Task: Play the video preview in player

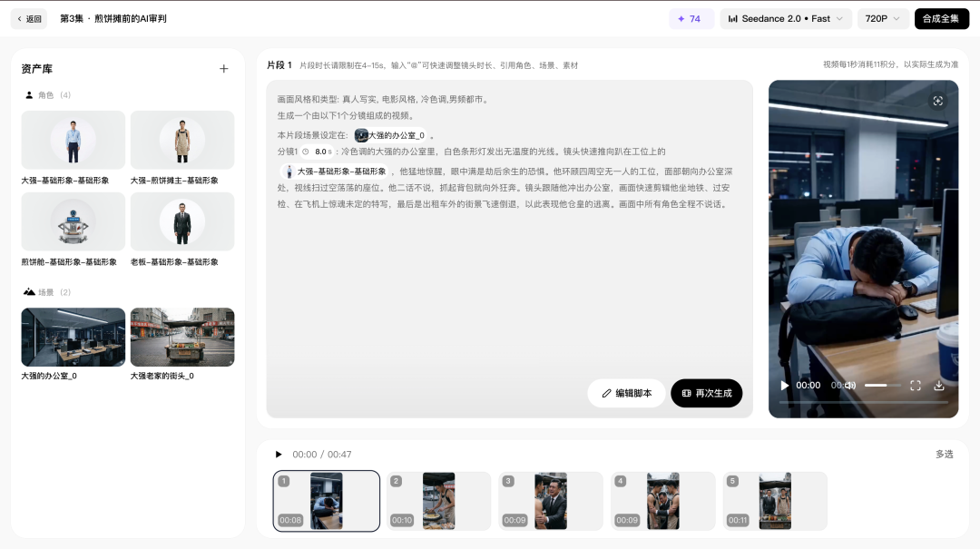Action: (785, 386)
